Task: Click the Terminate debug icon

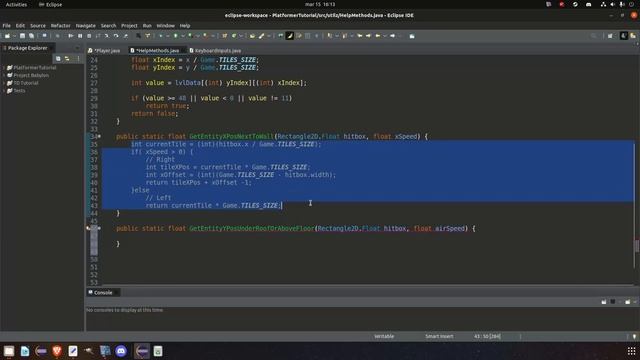Action: (x=89, y=36)
